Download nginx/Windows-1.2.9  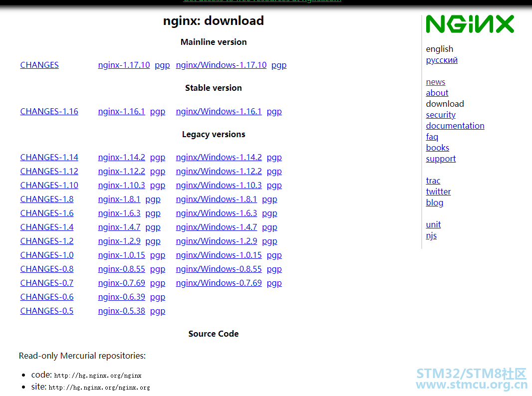pos(217,241)
